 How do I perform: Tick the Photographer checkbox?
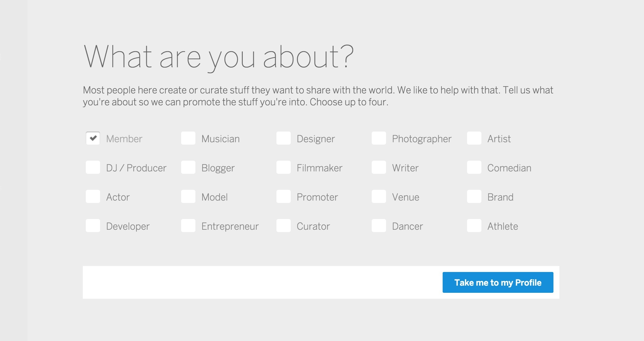(x=379, y=138)
